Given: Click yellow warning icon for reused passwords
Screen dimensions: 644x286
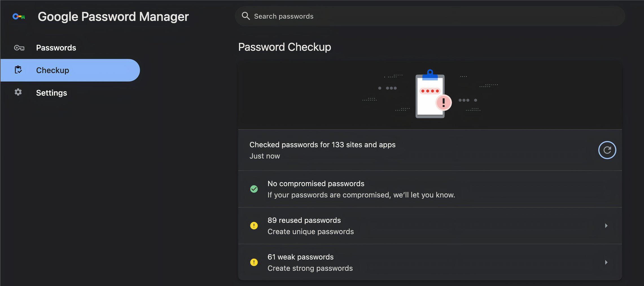Looking at the screenshot, I should tap(254, 226).
